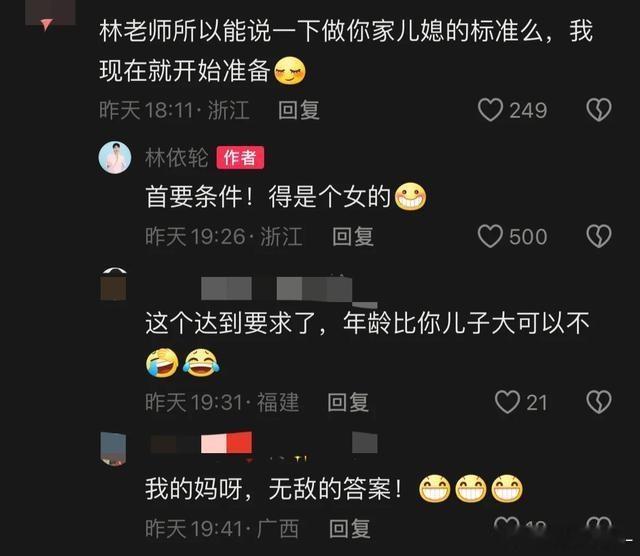Viewport: 640px width, 556px height.
Task: Dislike the comment posted at 18:11
Action: [x=598, y=110]
